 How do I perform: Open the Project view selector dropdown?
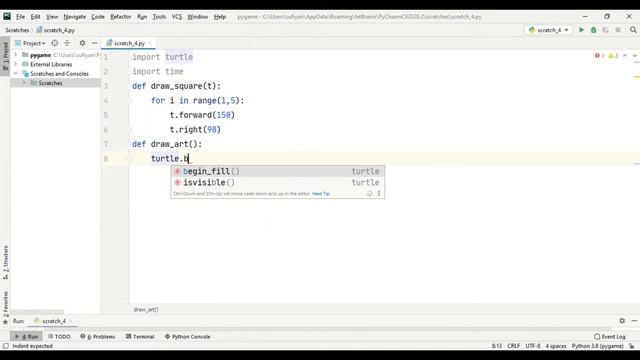click(31, 43)
